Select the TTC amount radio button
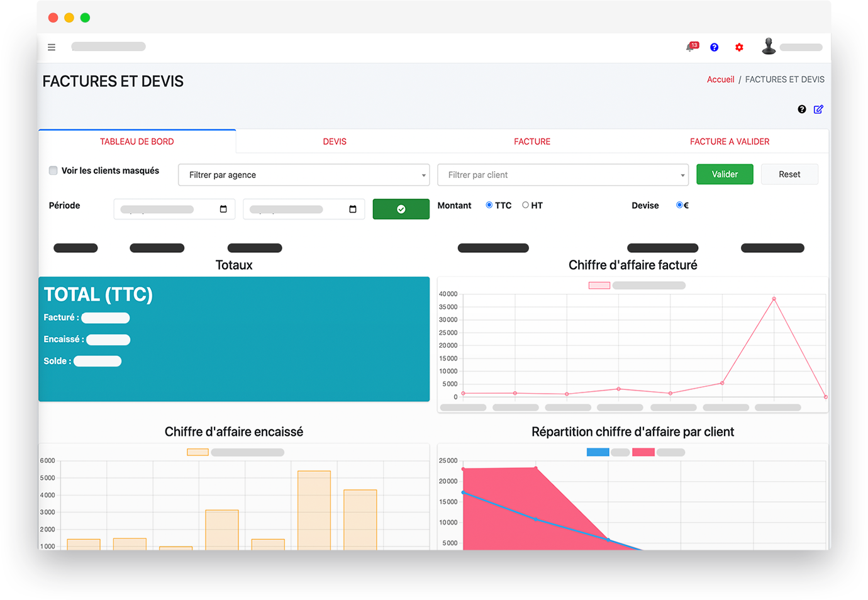The width and height of the screenshot is (868, 600). [x=489, y=205]
